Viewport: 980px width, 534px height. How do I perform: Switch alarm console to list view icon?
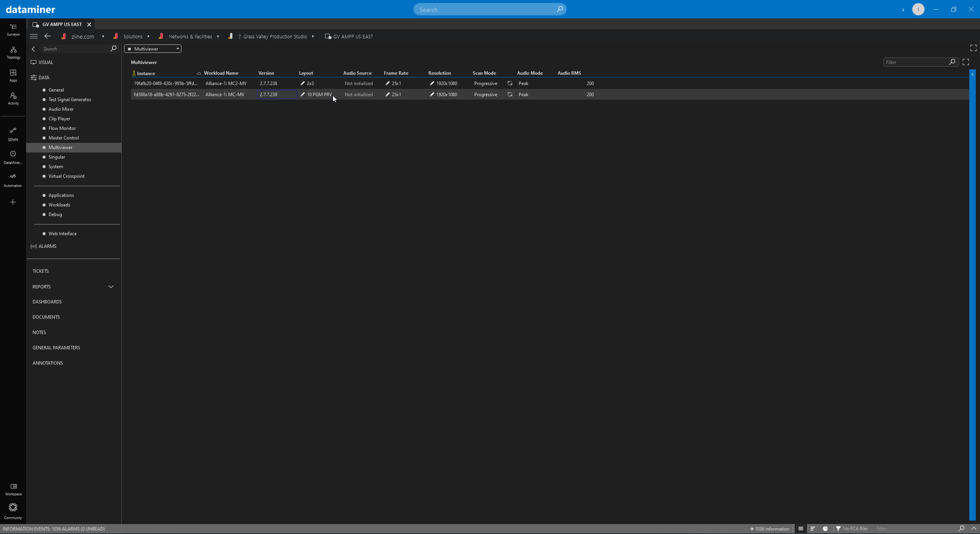pyautogui.click(x=800, y=529)
